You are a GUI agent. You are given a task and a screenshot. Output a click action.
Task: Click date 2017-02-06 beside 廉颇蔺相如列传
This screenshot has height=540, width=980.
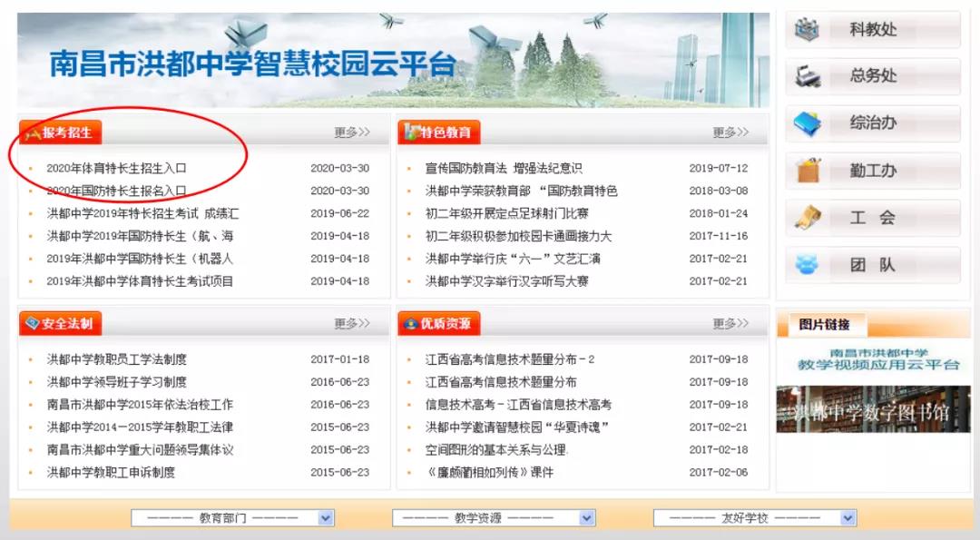(x=719, y=473)
